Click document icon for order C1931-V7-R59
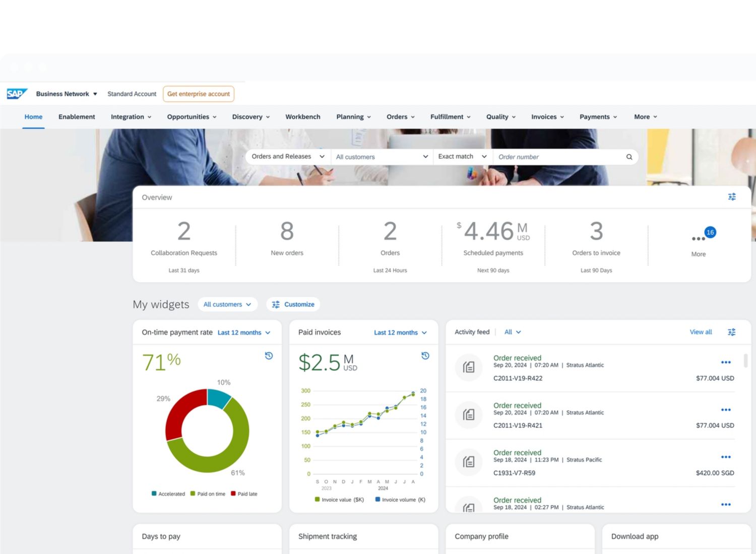Viewport: 756px width, 554px height. pos(469,462)
